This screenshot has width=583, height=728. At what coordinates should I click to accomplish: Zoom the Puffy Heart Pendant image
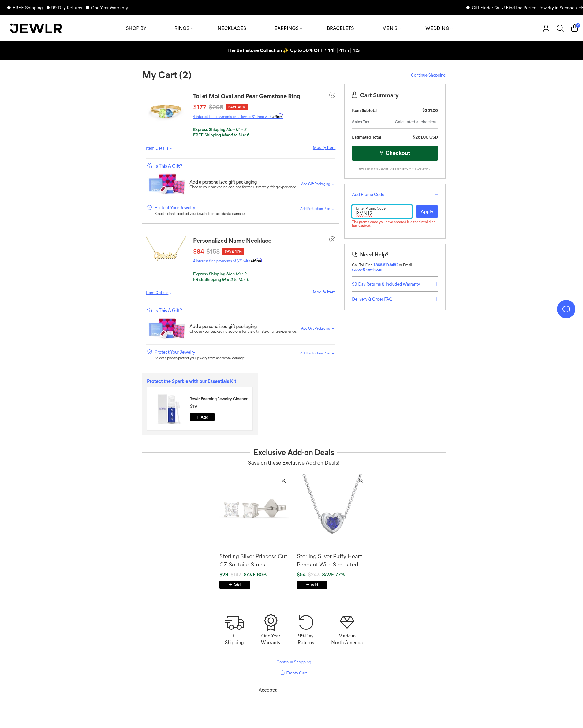361,480
